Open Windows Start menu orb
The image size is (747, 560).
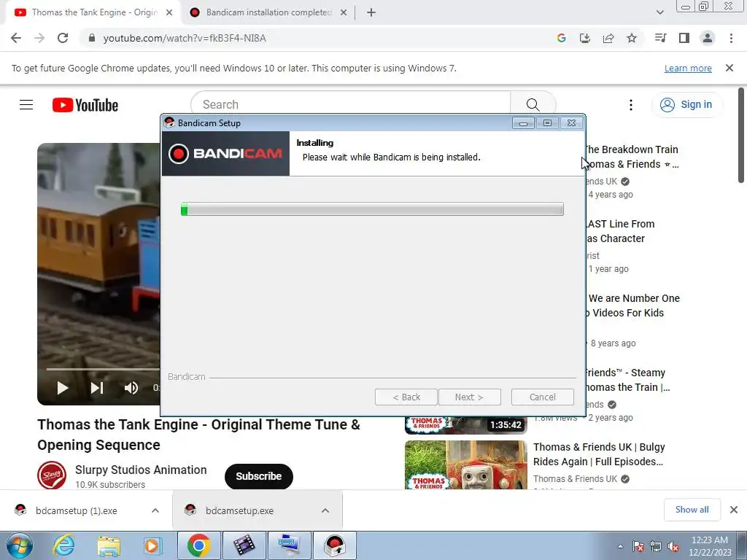19,545
